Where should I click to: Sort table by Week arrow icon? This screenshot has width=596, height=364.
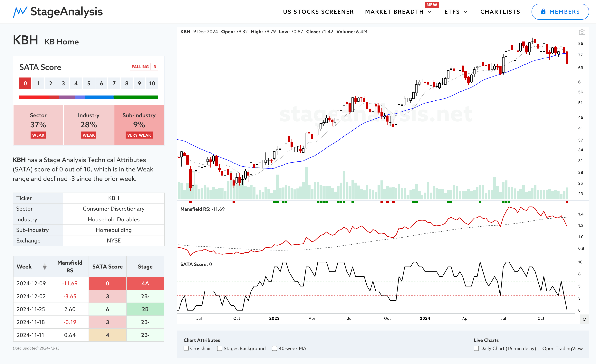pos(44,267)
